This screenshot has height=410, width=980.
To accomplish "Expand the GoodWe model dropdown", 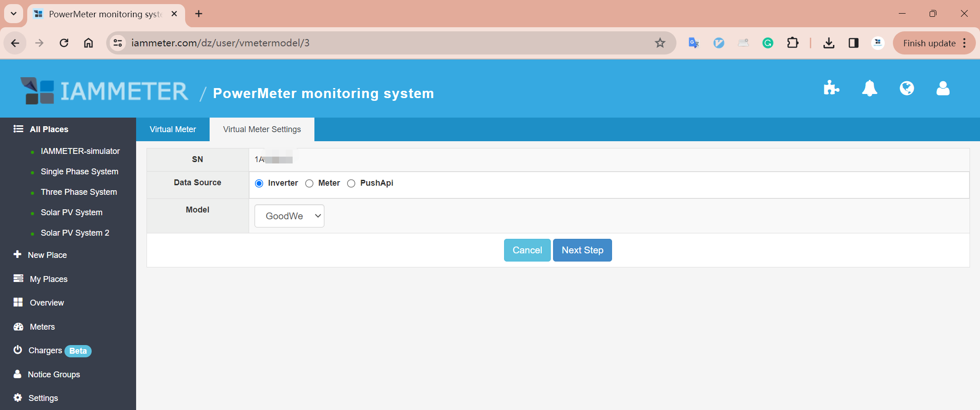I will click(x=289, y=216).
